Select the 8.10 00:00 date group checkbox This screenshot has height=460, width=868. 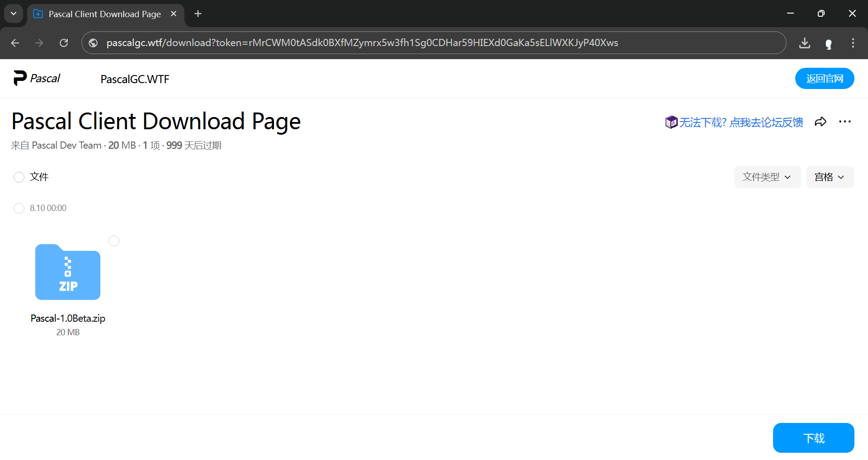[19, 208]
